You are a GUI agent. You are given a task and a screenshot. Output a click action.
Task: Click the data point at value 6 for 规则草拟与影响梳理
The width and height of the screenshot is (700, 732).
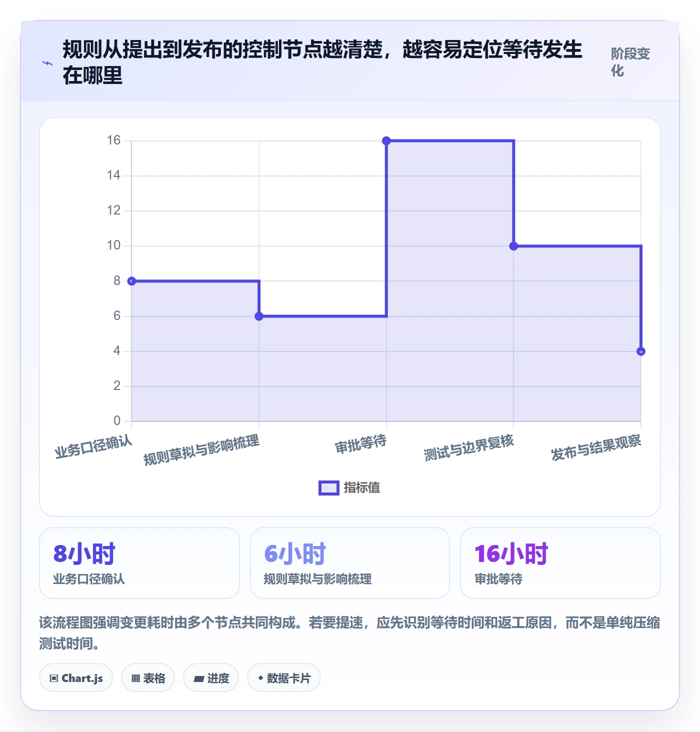click(259, 316)
